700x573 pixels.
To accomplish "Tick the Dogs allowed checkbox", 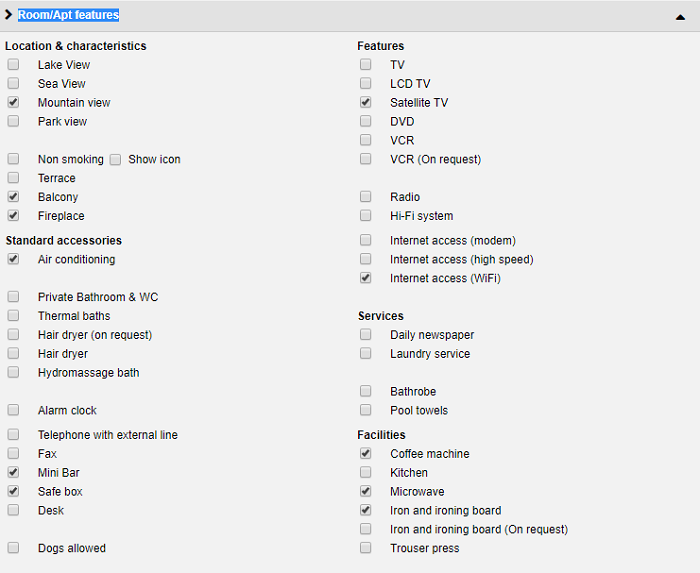I will 13,548.
